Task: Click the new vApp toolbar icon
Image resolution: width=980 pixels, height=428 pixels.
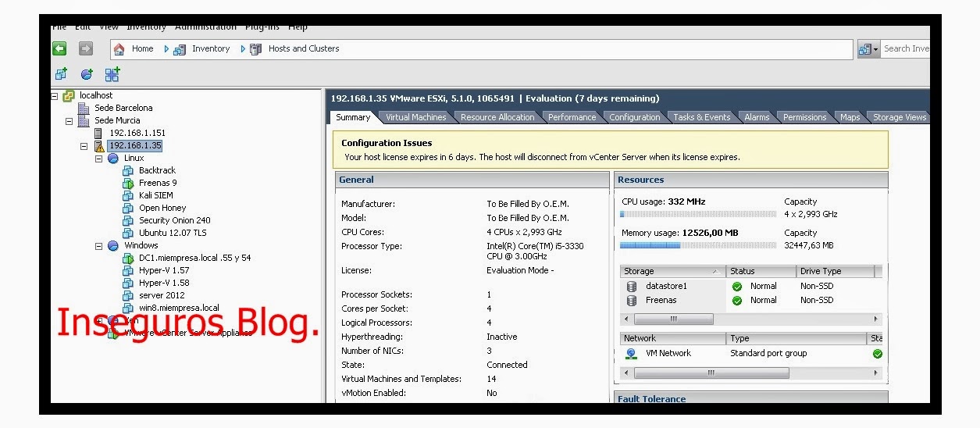Action: click(x=112, y=74)
